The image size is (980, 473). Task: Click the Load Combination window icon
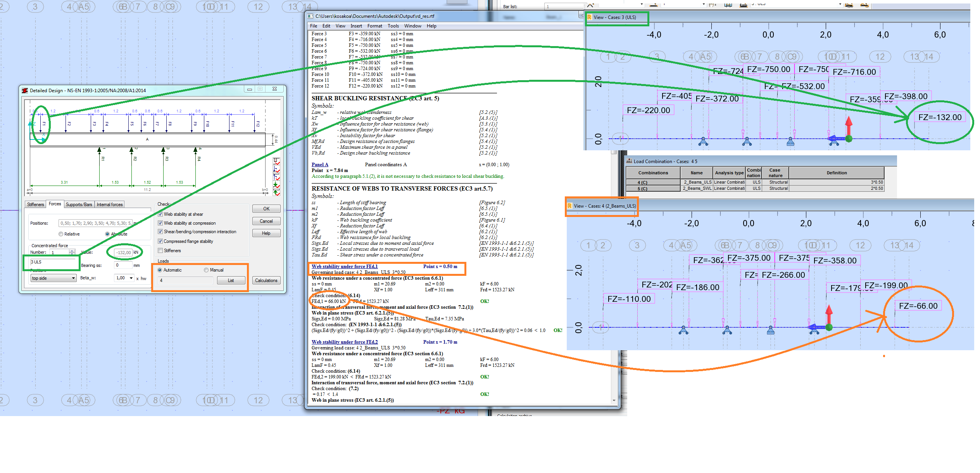tap(629, 161)
